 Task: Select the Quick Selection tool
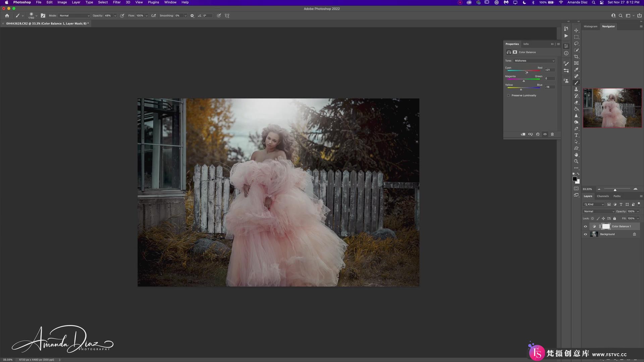coord(576,50)
